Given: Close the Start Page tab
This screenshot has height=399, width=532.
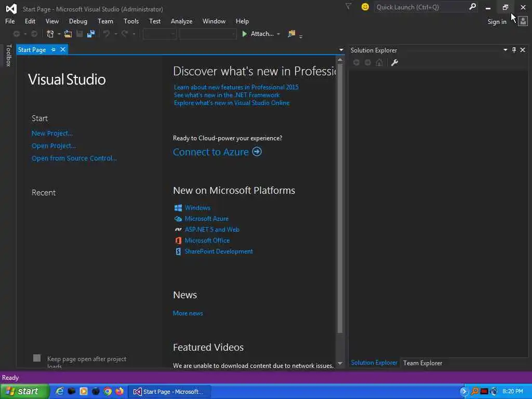Looking at the screenshot, I should click(63, 49).
